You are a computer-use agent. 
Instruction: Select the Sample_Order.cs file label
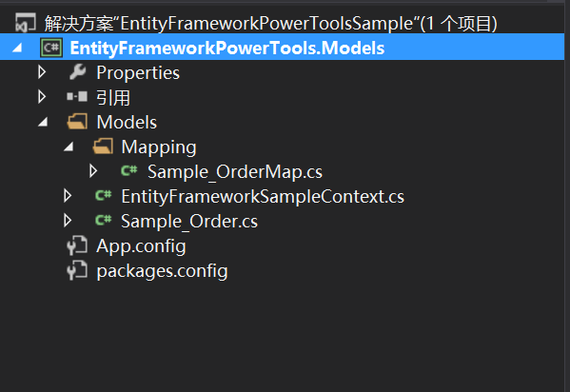click(189, 221)
